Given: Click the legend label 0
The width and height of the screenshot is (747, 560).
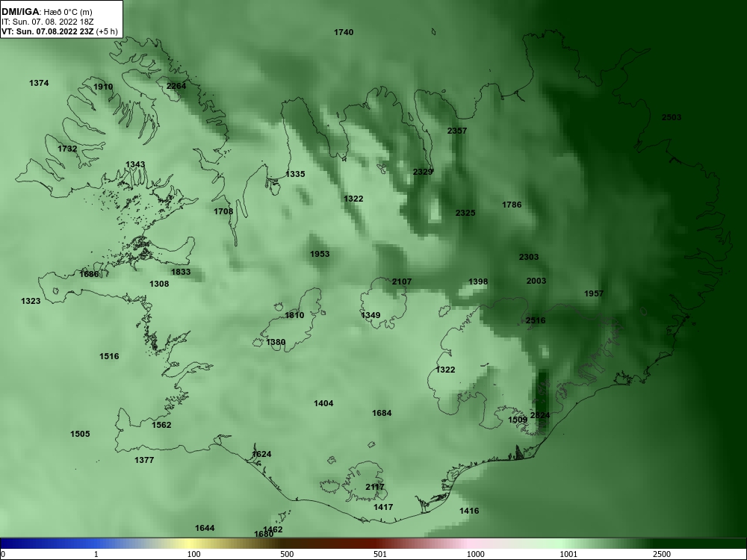Looking at the screenshot, I should click(3, 554).
